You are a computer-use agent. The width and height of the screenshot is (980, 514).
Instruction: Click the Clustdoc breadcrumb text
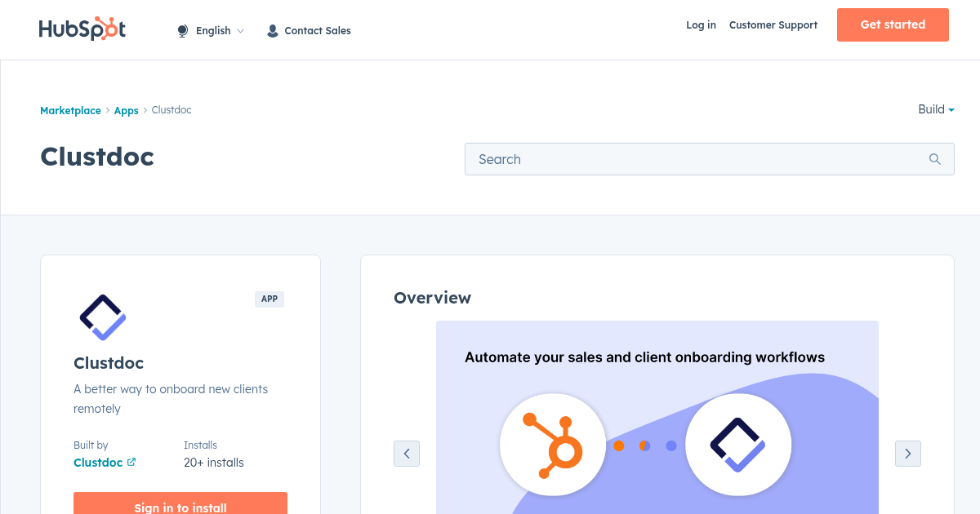(171, 110)
